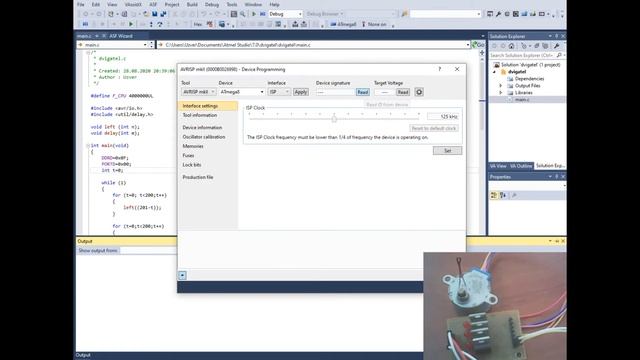Click the Device signature field
The image size is (640, 360).
(x=335, y=92)
